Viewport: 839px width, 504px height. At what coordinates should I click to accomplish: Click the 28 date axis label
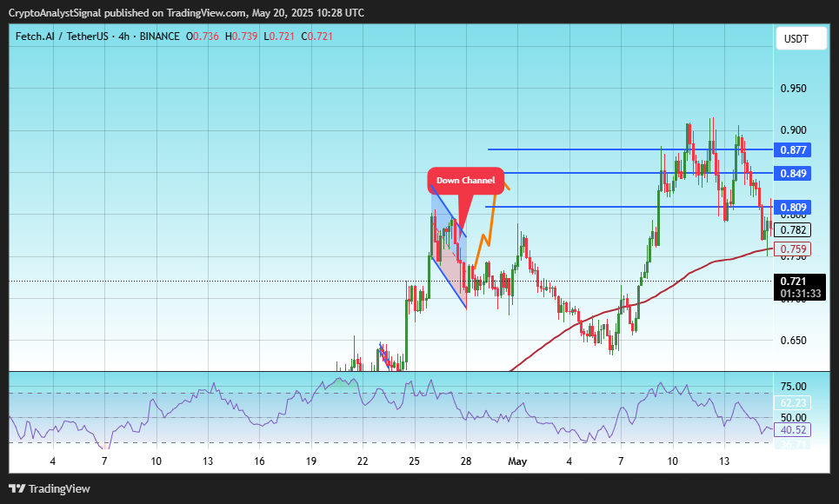[466, 461]
